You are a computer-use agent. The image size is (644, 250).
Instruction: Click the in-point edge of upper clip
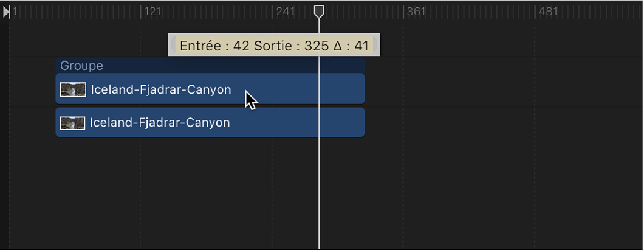[57, 89]
